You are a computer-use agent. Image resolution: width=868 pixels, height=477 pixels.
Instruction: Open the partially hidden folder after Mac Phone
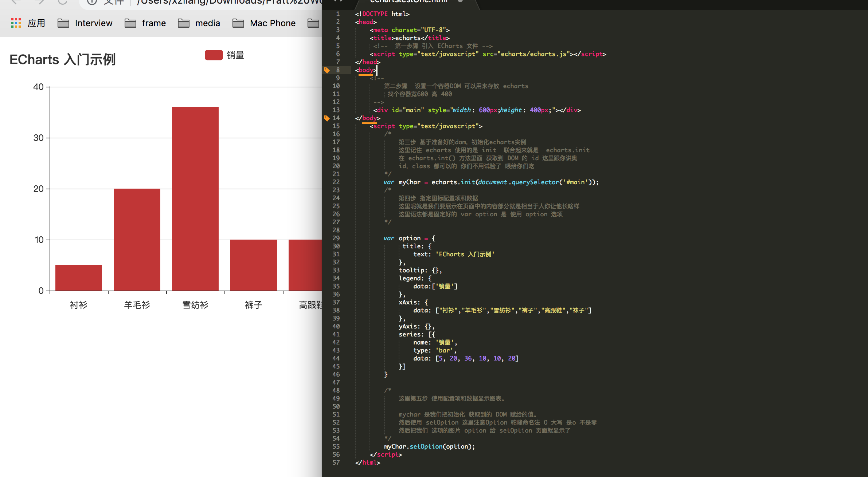pyautogui.click(x=313, y=23)
